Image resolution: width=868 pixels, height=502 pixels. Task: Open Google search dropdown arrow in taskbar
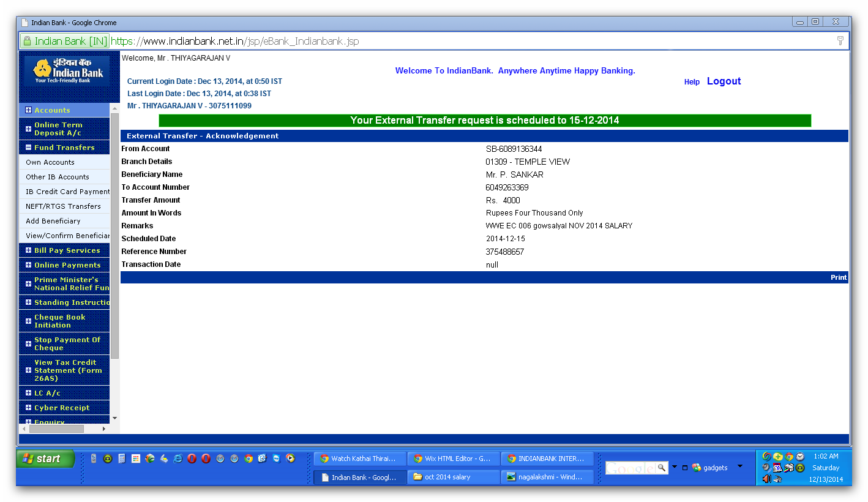[675, 466]
